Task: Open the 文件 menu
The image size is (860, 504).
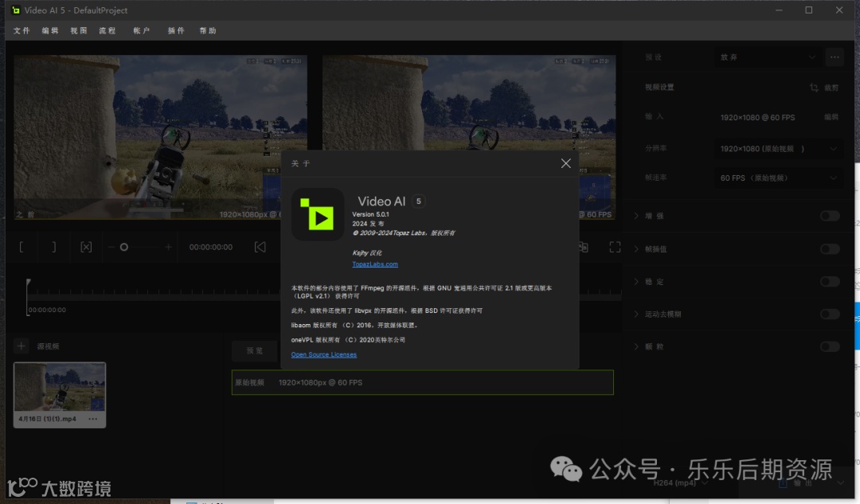Action: 22,31
